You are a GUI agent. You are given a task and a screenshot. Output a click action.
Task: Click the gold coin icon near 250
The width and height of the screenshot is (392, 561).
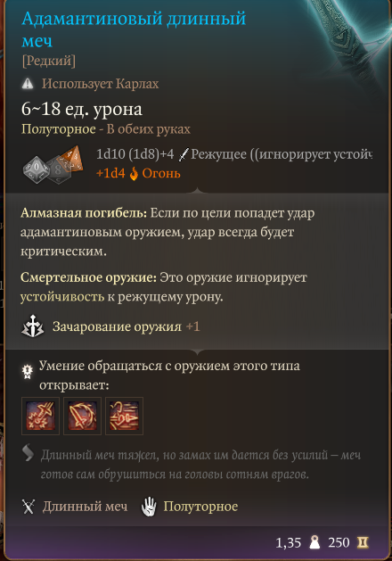tap(363, 542)
